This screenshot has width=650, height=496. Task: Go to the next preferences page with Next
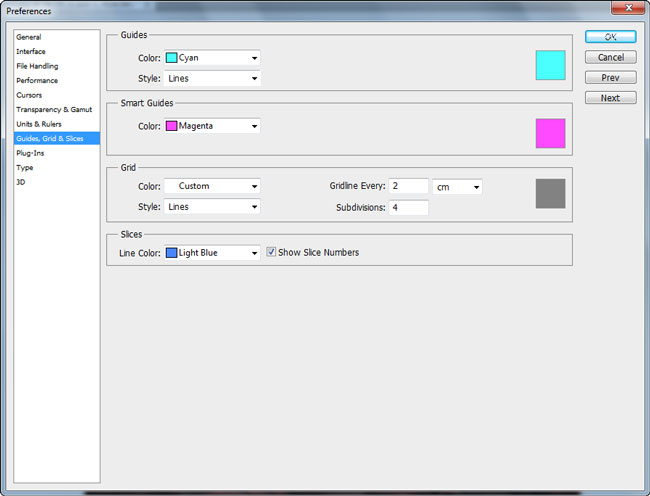coord(610,98)
